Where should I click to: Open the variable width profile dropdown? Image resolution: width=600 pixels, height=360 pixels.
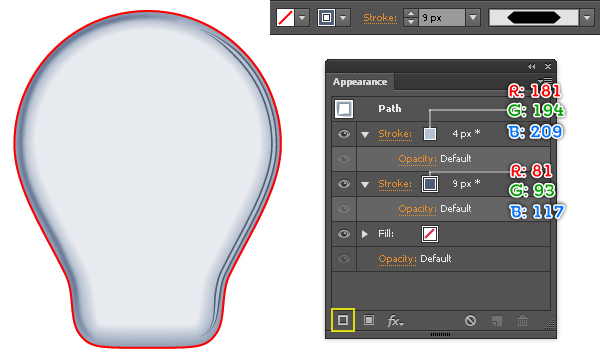pos(587,18)
